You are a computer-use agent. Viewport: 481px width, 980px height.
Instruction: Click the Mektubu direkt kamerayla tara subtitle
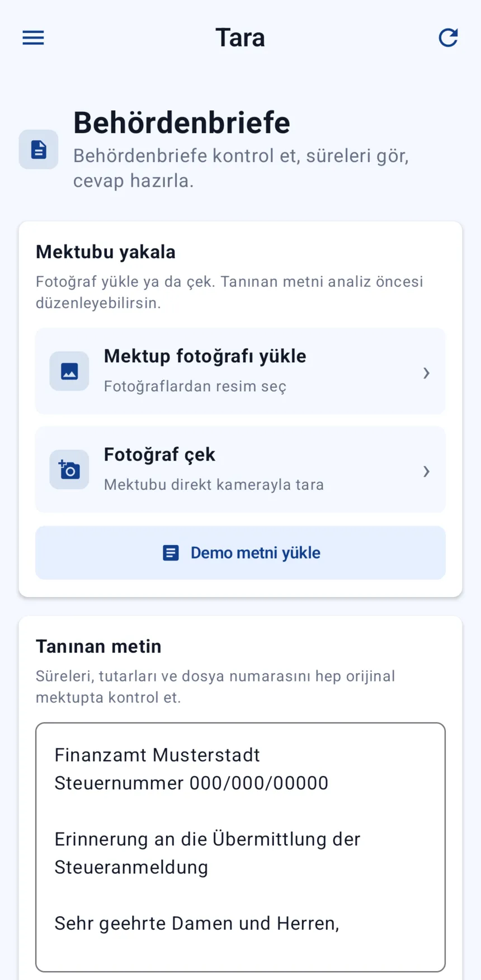tap(214, 485)
